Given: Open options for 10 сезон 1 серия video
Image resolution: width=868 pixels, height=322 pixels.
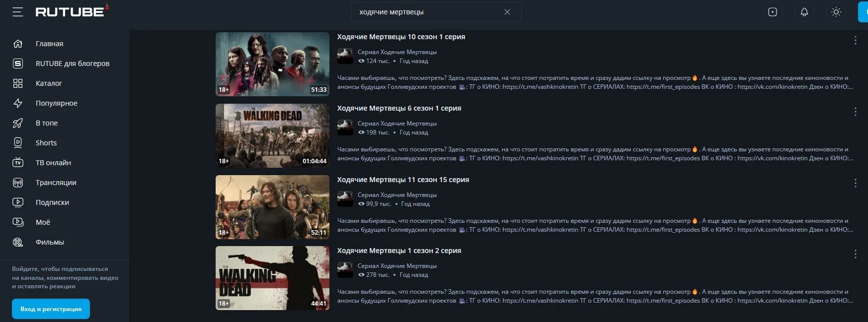Looking at the screenshot, I should coord(855,40).
